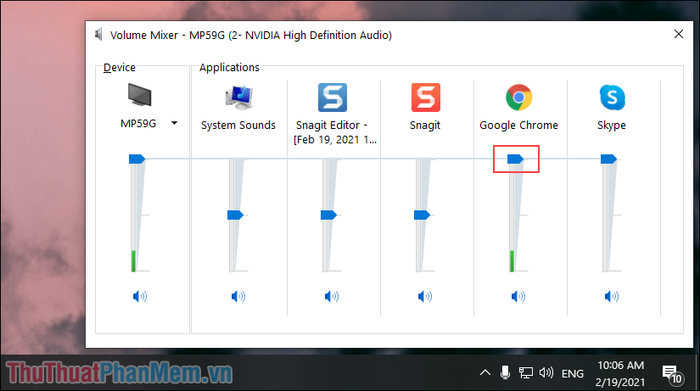The width and height of the screenshot is (700, 391).
Task: Click the Google Chrome volume slider handle
Action: (x=515, y=159)
